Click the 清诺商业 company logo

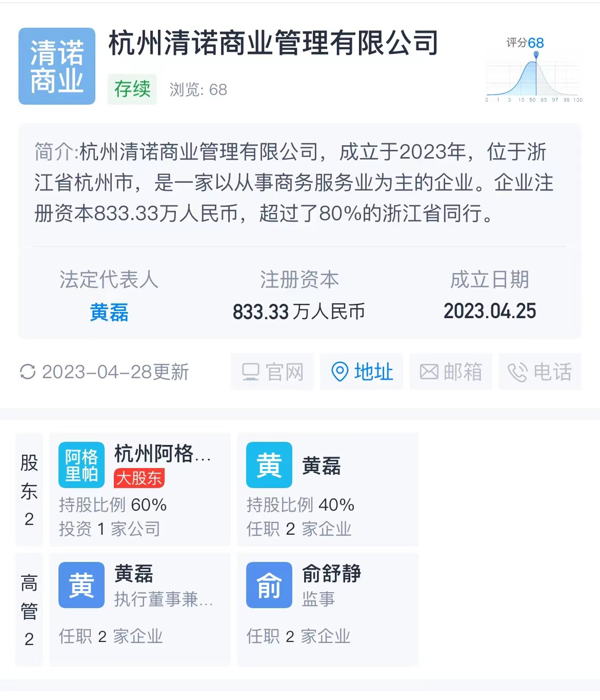click(57, 66)
